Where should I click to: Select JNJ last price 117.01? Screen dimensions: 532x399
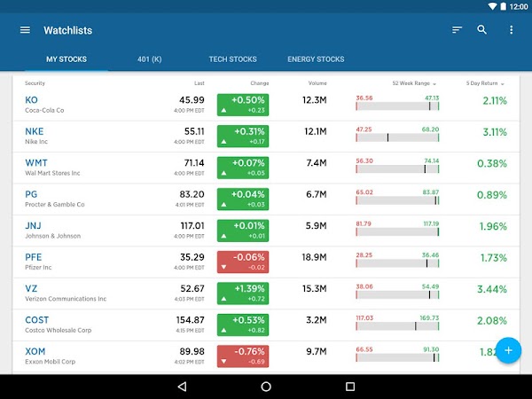pos(192,225)
